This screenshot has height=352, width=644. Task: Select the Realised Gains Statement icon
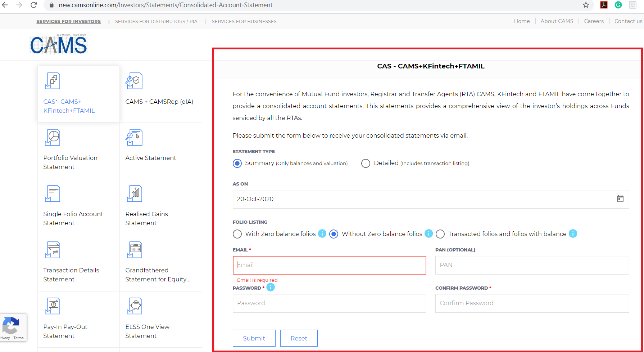pyautogui.click(x=135, y=193)
